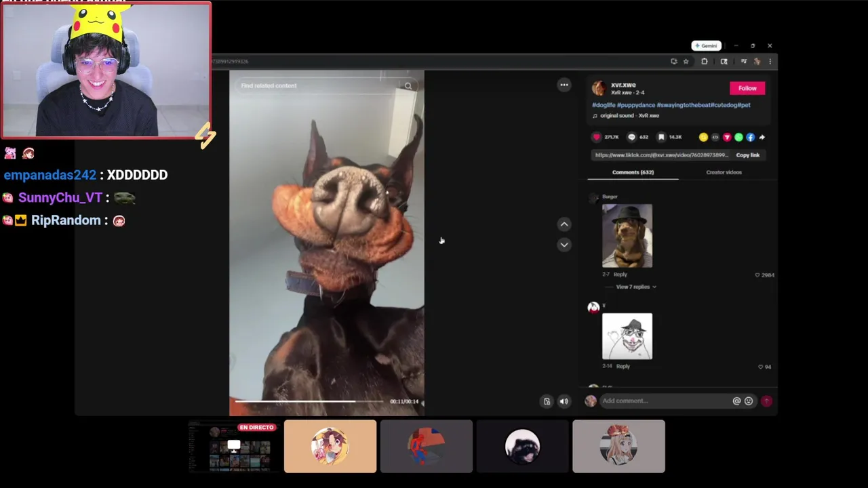Open Burger's dog-in-hat comment image
Image resolution: width=868 pixels, height=488 pixels.
tap(627, 236)
